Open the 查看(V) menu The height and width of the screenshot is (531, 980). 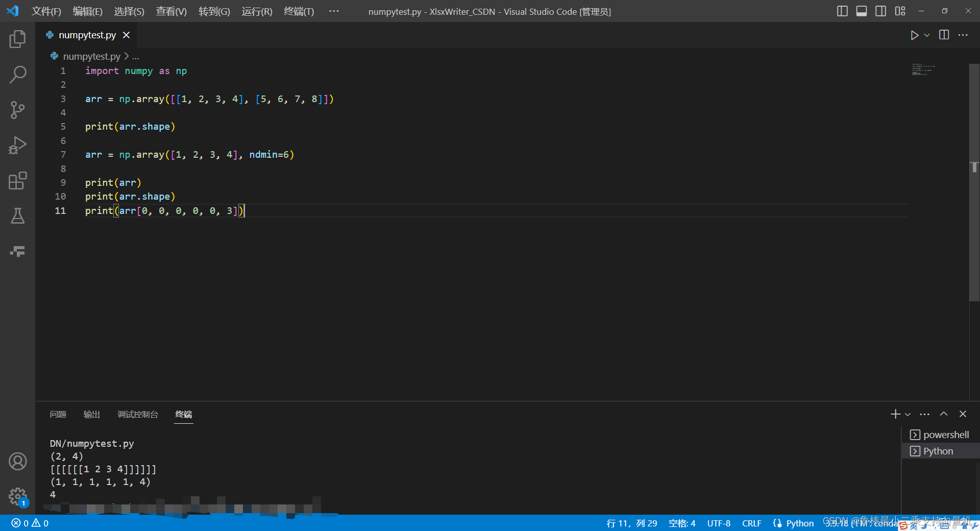171,11
